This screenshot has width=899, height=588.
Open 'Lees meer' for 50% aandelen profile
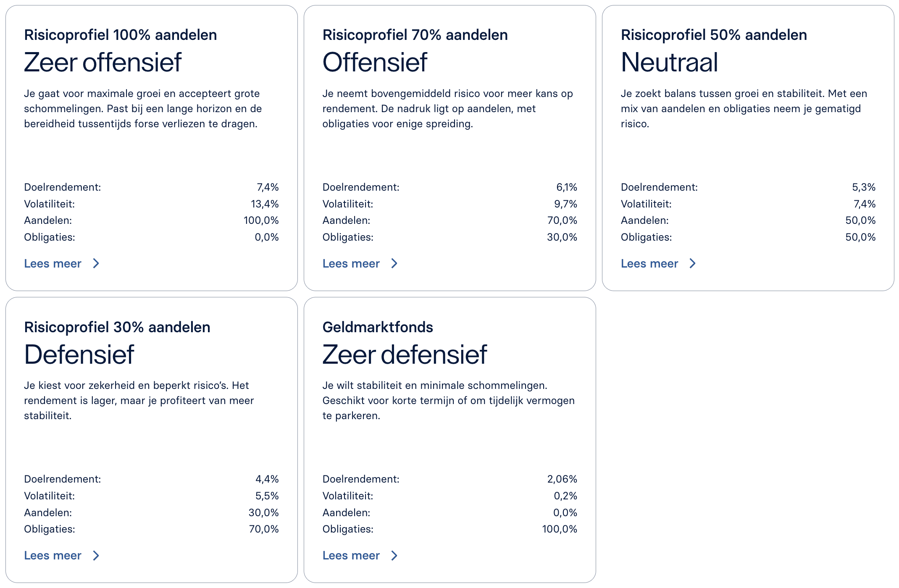649,263
